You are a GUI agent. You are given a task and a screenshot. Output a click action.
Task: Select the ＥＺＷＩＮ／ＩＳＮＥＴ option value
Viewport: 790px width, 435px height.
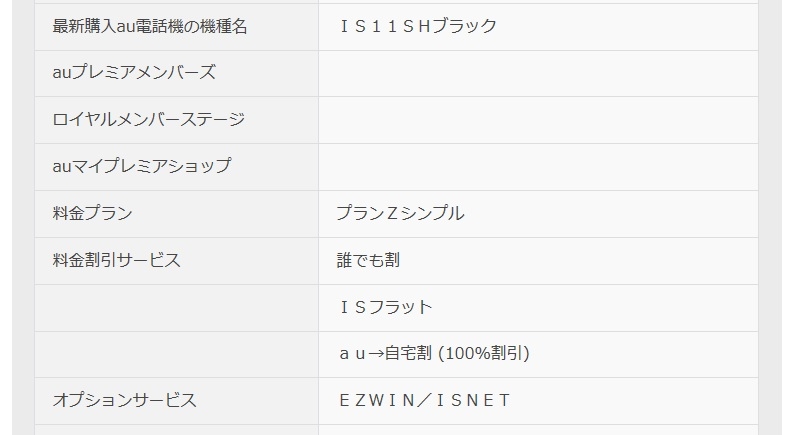pyautogui.click(x=424, y=400)
